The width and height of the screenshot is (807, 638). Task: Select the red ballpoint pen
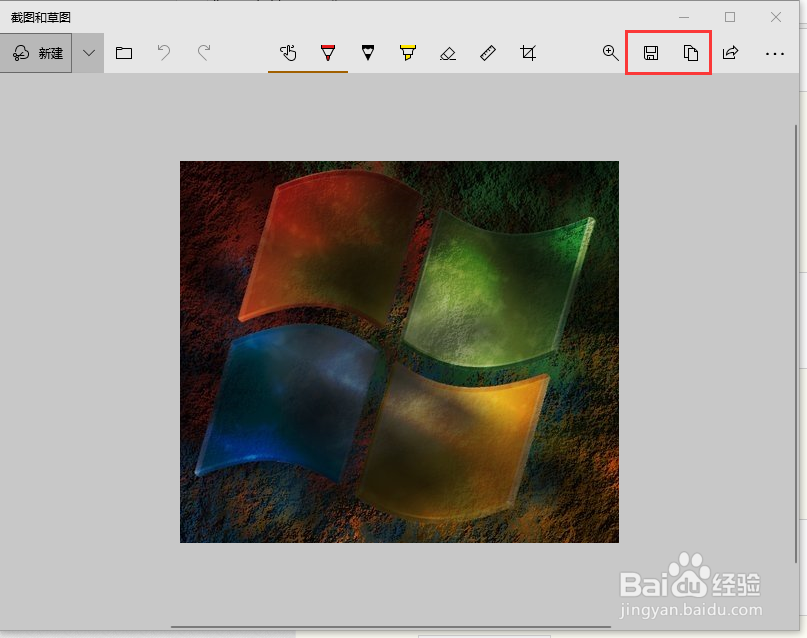click(328, 52)
